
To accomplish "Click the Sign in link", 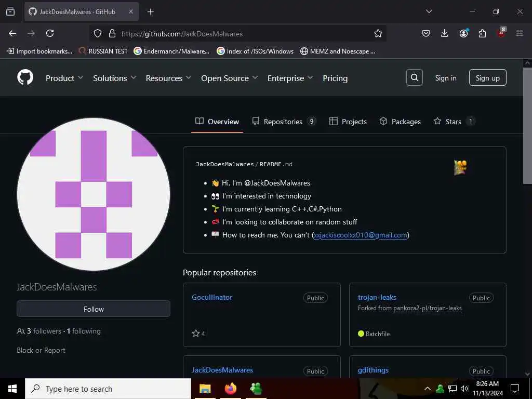I will click(446, 78).
